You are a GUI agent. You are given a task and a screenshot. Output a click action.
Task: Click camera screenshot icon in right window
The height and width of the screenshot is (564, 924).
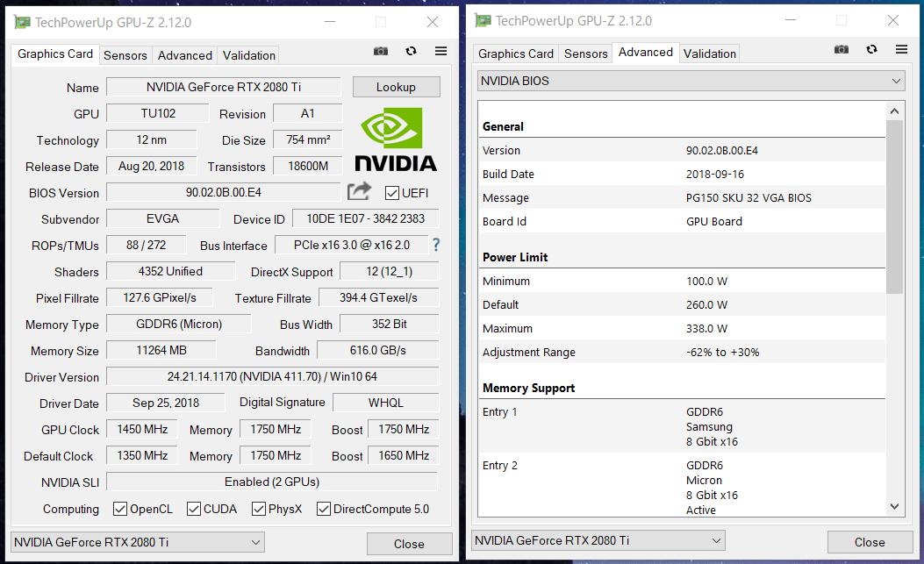(842, 49)
